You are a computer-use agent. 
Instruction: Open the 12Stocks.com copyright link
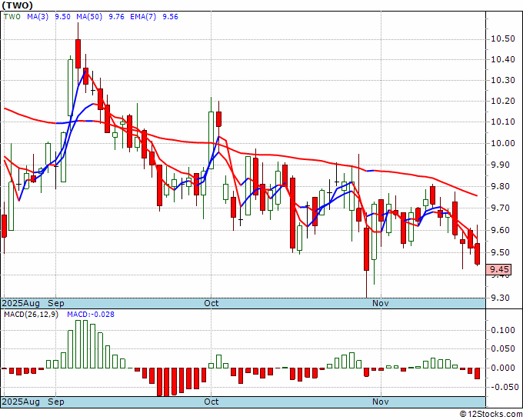click(x=491, y=415)
